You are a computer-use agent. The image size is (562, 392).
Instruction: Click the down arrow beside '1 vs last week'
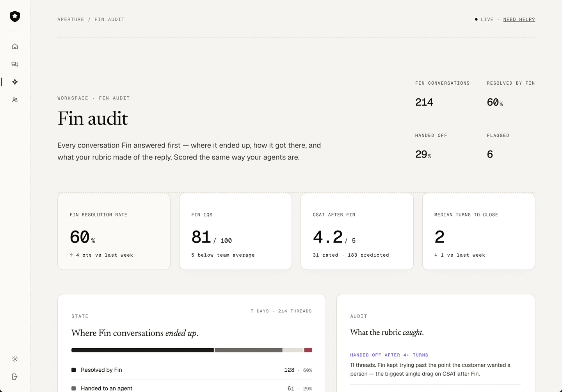(x=436, y=255)
